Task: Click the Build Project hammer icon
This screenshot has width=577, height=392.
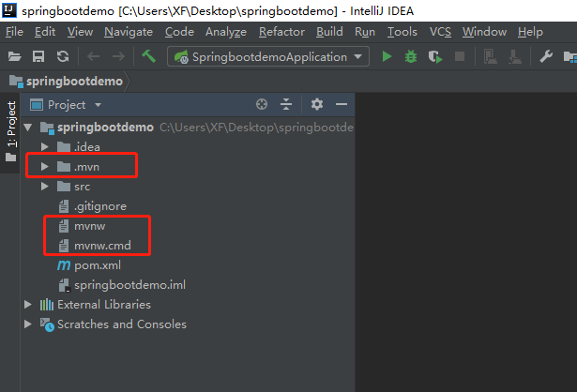Action: [148, 56]
